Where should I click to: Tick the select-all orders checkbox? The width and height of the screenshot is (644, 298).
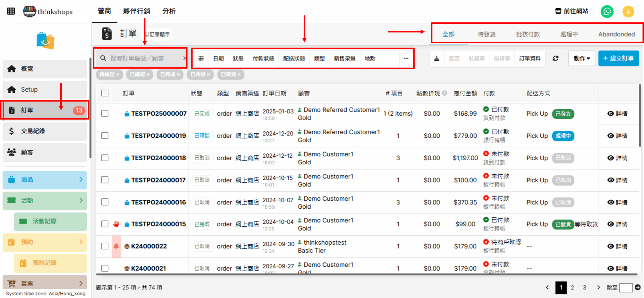pyautogui.click(x=105, y=93)
